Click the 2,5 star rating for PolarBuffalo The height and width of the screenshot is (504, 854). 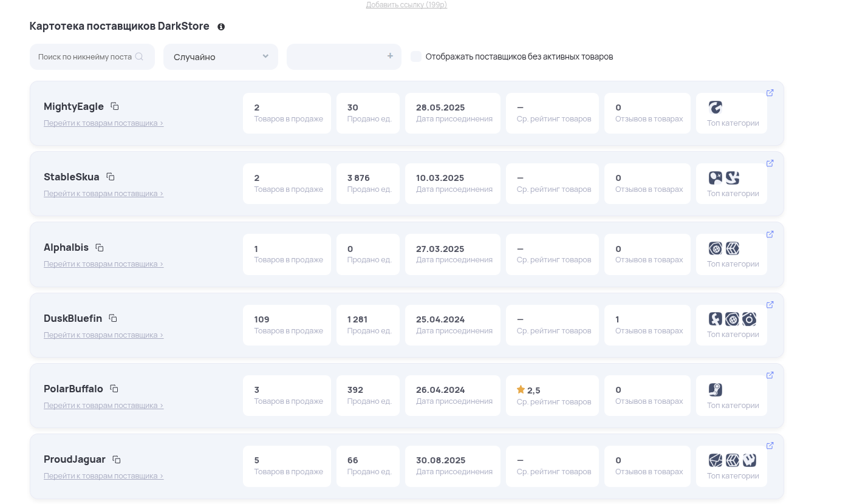click(x=528, y=390)
